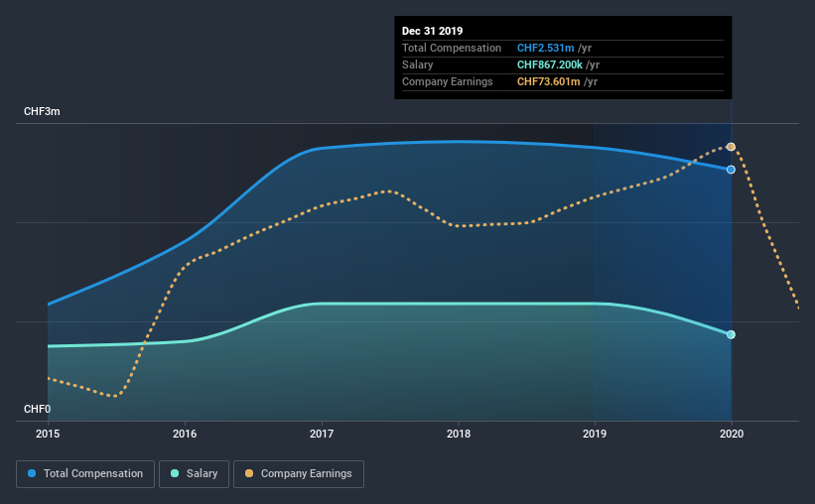The image size is (815, 504).
Task: Click the Total Compensation tooltip row label
Action: coord(451,49)
